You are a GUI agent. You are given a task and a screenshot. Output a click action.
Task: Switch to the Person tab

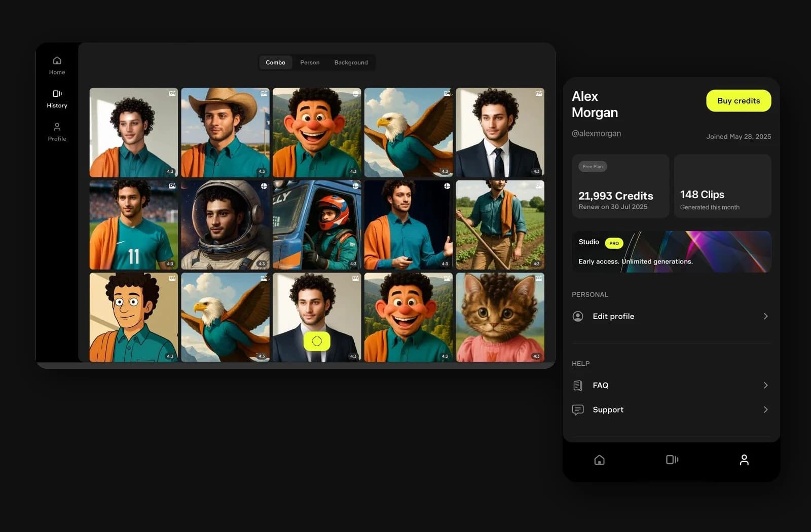pos(310,62)
